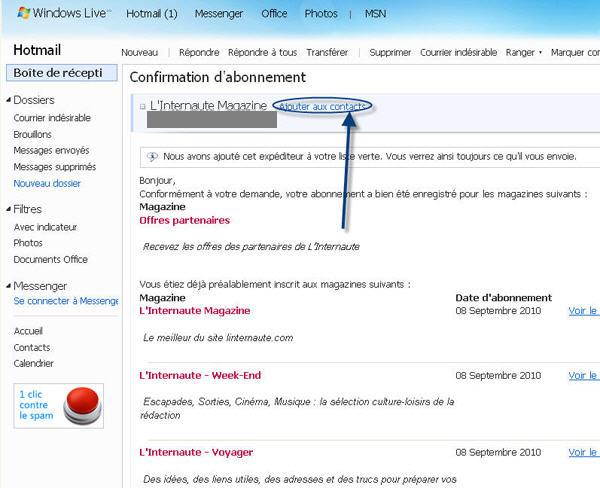Open Contacts in the sidebar
The image size is (600, 488).
coord(32,348)
